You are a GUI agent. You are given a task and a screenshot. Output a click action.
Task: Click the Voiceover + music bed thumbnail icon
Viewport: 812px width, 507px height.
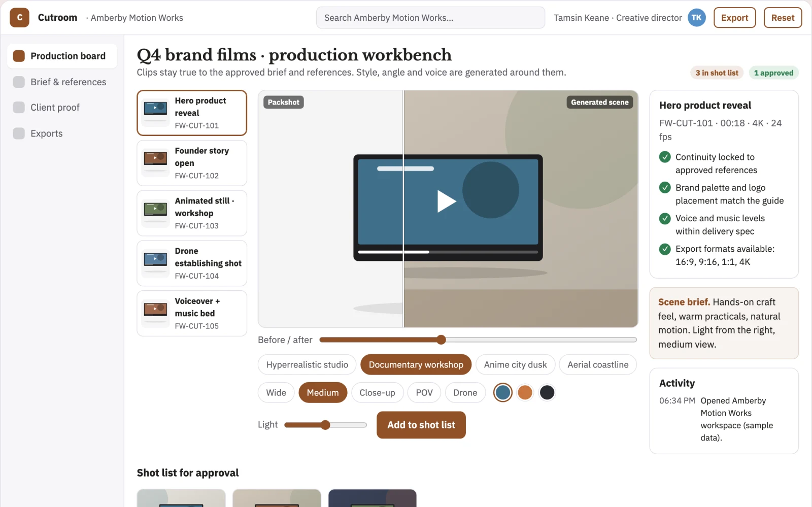[x=155, y=313]
